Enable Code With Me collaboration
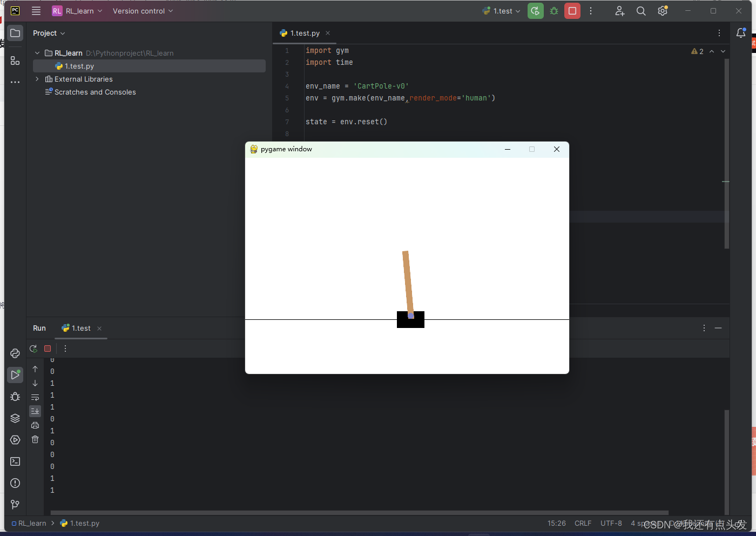Viewport: 756px width, 536px height. [x=619, y=10]
